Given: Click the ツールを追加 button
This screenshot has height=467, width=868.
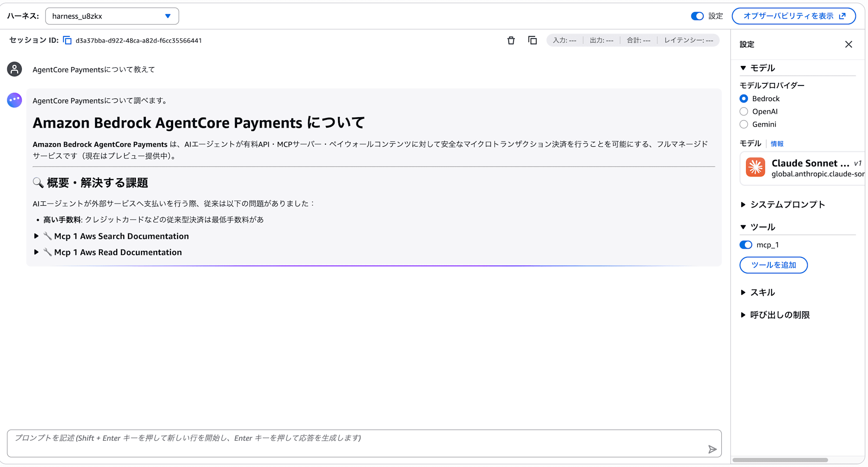Looking at the screenshot, I should click(x=773, y=265).
